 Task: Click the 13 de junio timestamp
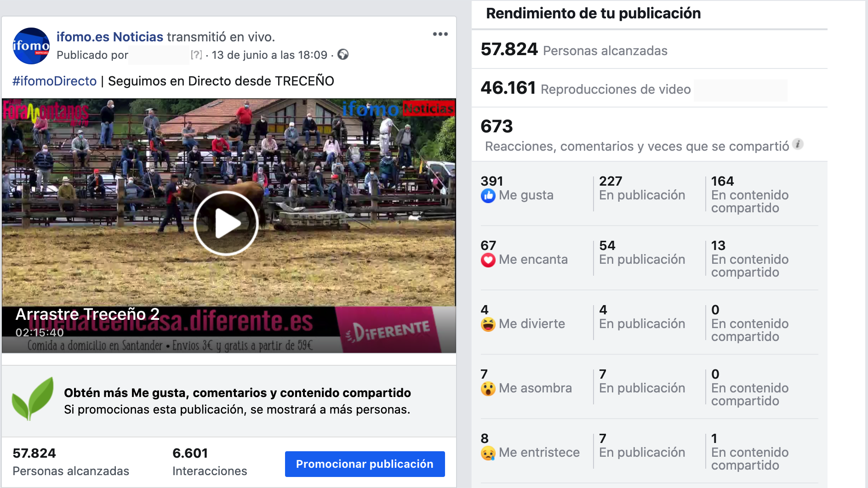pos(269,55)
